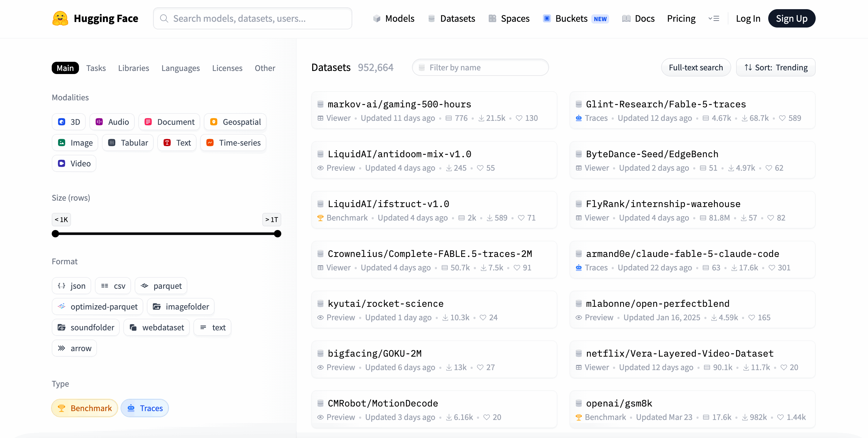Click the Buckets icon in navbar
868x438 pixels.
point(547,19)
